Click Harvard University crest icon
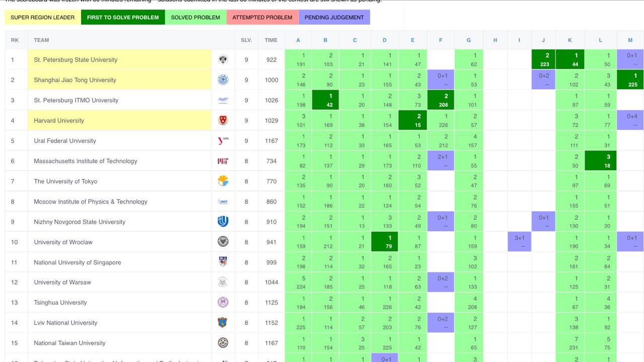The image size is (644, 362). click(223, 120)
